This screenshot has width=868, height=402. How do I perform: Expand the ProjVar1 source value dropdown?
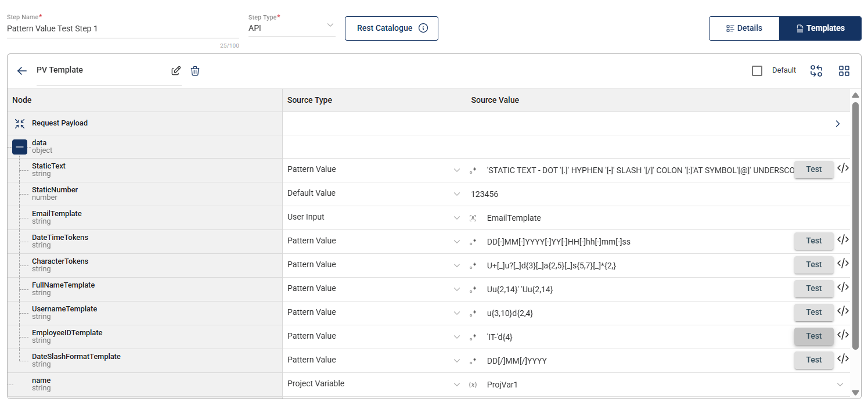(x=840, y=385)
